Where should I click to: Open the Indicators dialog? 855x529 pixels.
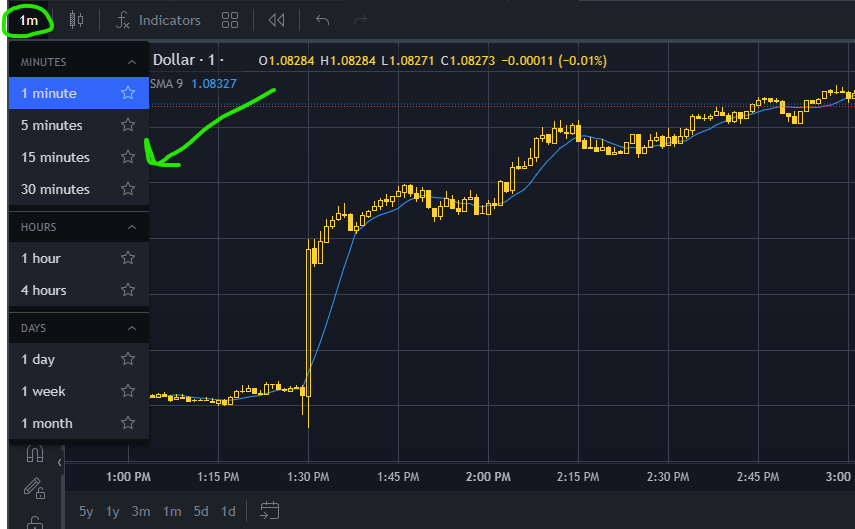[x=158, y=20]
